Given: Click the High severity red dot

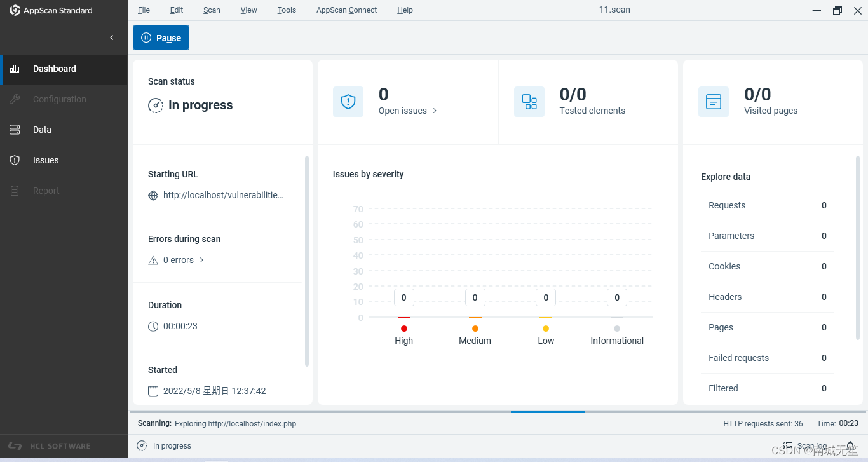Looking at the screenshot, I should point(404,329).
